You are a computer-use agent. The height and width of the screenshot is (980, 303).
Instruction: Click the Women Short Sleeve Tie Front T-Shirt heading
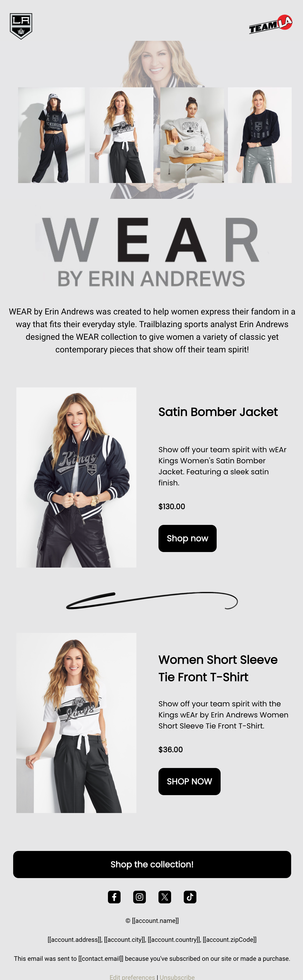click(218, 668)
